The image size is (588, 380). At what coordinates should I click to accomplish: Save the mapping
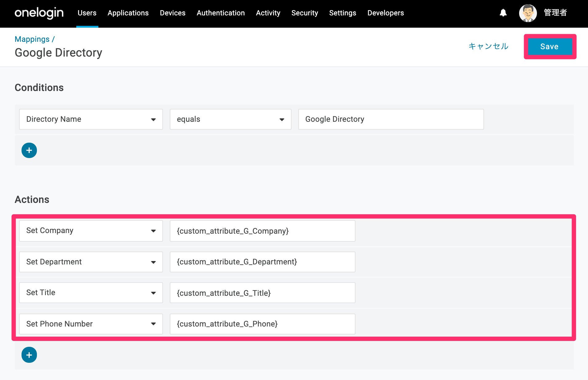pyautogui.click(x=550, y=47)
